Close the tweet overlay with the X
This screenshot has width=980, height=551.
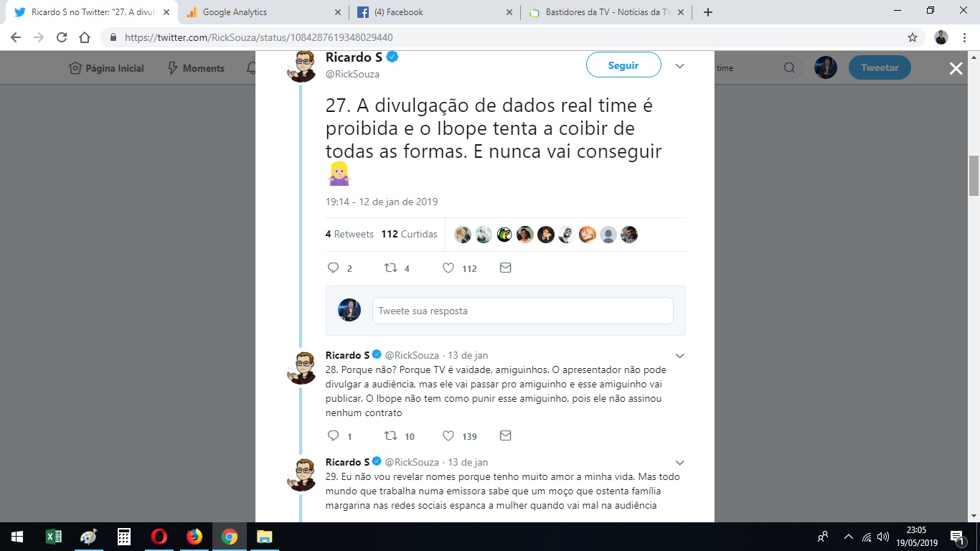(956, 68)
